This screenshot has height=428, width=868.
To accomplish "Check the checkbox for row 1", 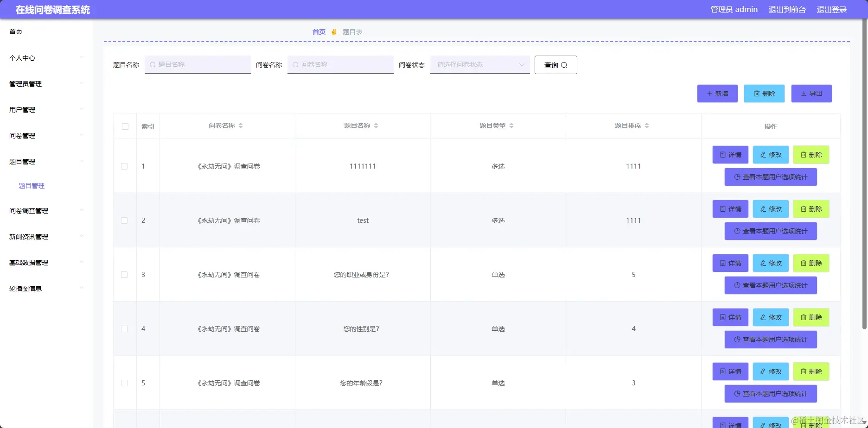I will (124, 166).
